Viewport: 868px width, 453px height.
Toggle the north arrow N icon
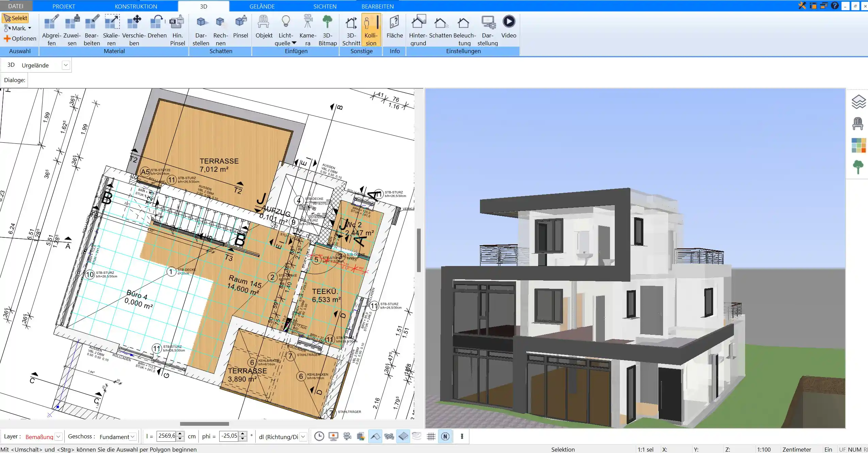point(445,436)
